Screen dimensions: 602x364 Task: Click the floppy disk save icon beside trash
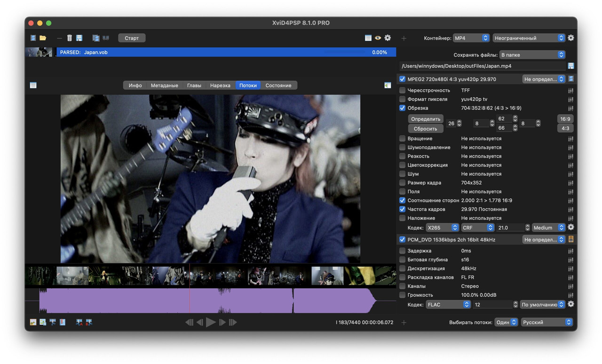pos(79,38)
